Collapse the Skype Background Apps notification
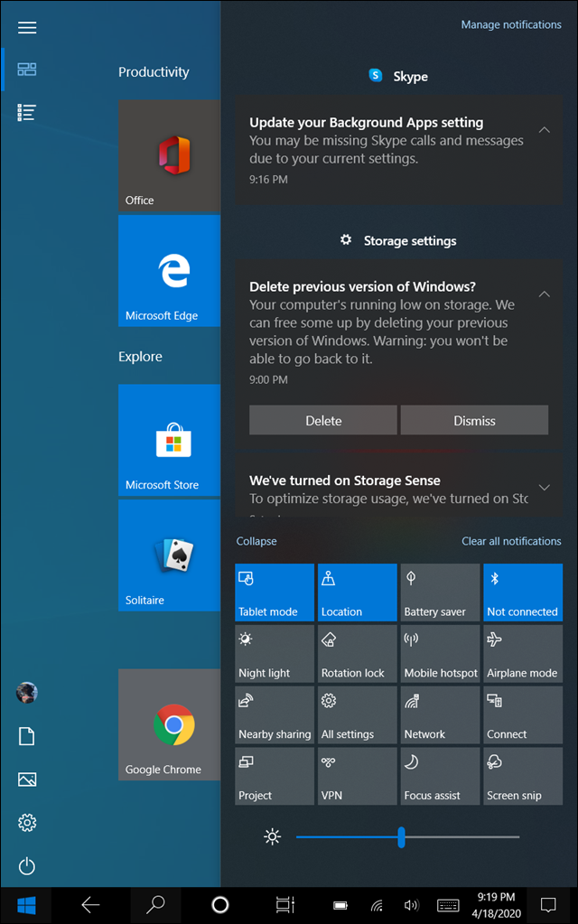Image resolution: width=578 pixels, height=924 pixels. (545, 130)
